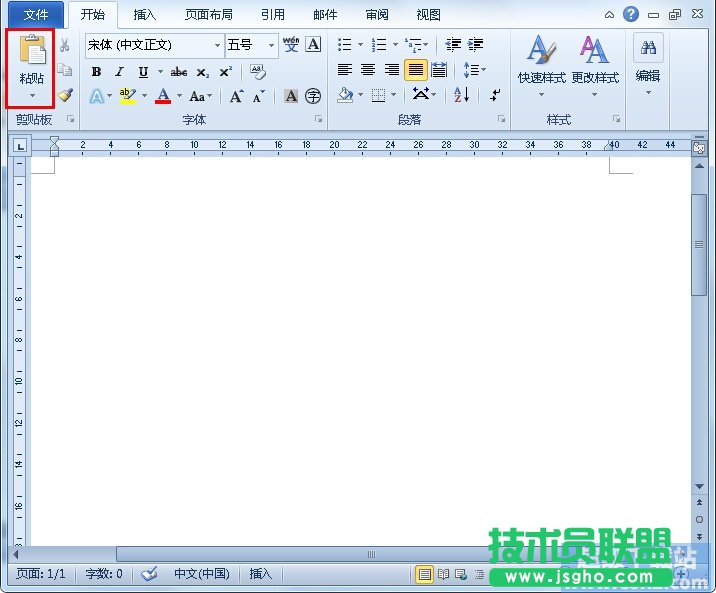Click the red font color swatch
The height and width of the screenshot is (593, 716).
(163, 97)
